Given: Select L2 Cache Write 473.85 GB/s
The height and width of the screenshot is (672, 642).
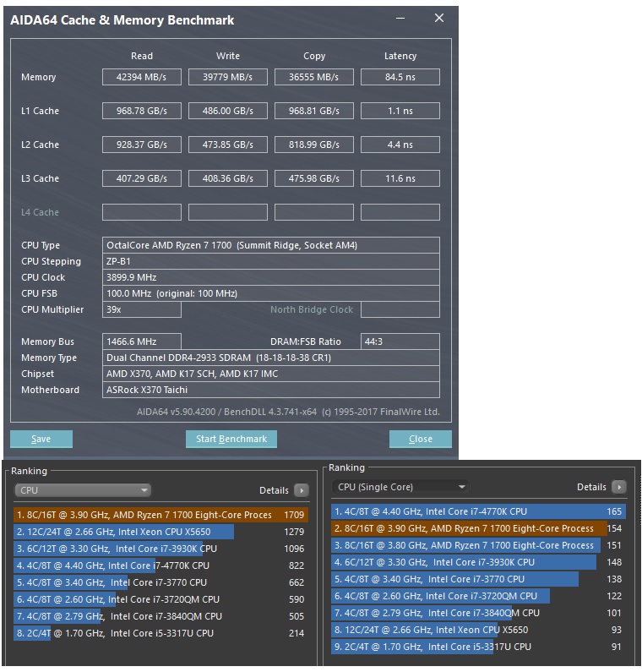Looking at the screenshot, I should click(228, 145).
